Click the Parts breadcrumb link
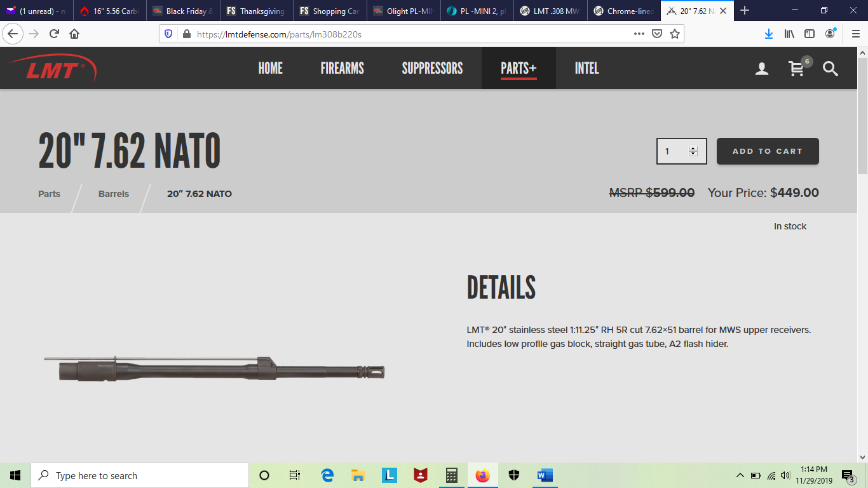The width and height of the screenshot is (868, 488). coord(49,194)
